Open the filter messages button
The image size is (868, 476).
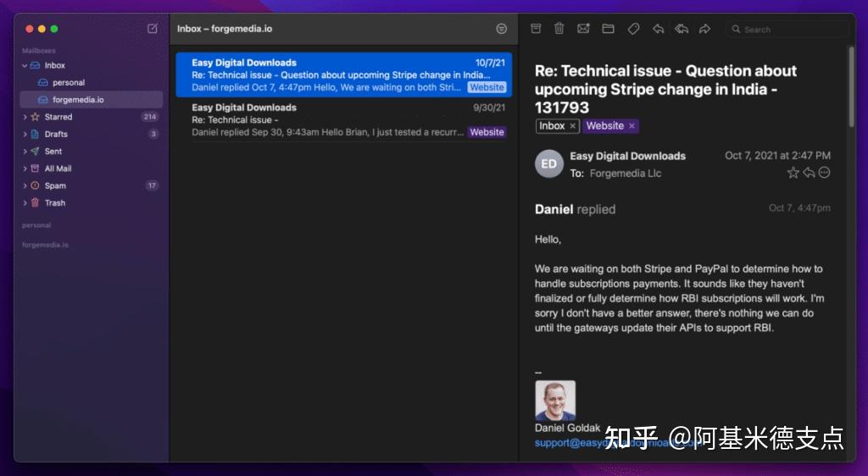pyautogui.click(x=501, y=29)
